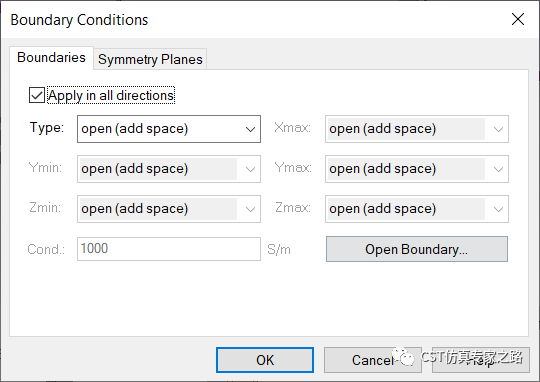The height and width of the screenshot is (382, 540).
Task: Expand the Xmax boundary dropdown
Action: tap(417, 129)
